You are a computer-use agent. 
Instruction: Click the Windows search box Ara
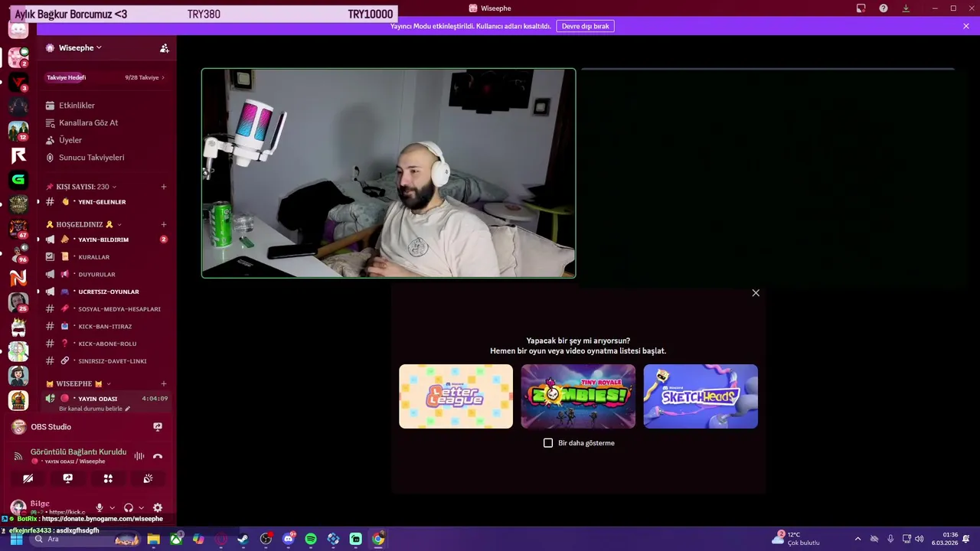click(84, 539)
